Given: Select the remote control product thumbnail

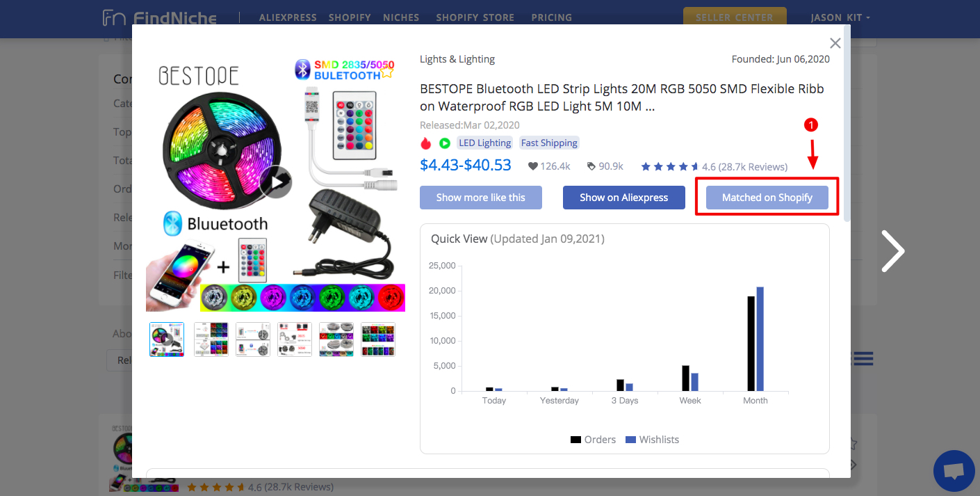Looking at the screenshot, I should pos(253,339).
